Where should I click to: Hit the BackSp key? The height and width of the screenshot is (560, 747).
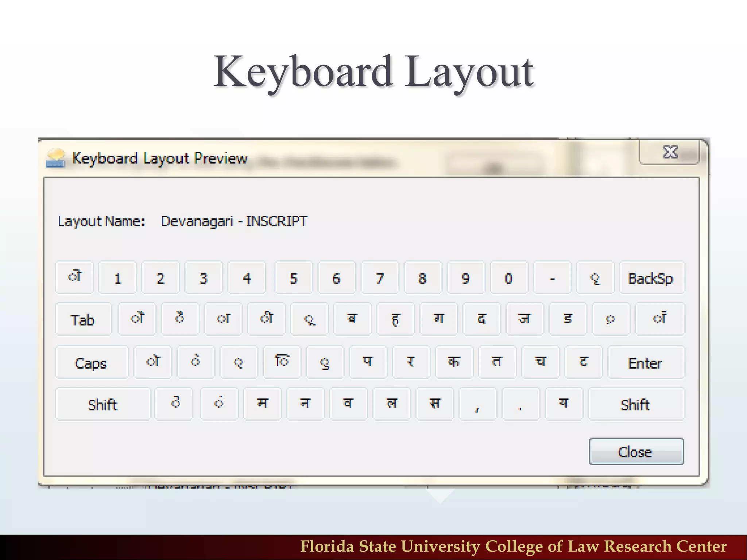pyautogui.click(x=652, y=278)
